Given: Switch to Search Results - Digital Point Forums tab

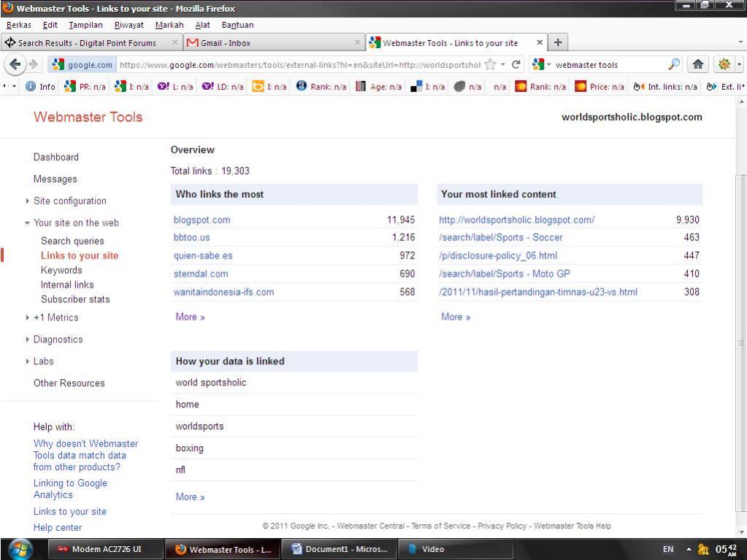Looking at the screenshot, I should [92, 42].
